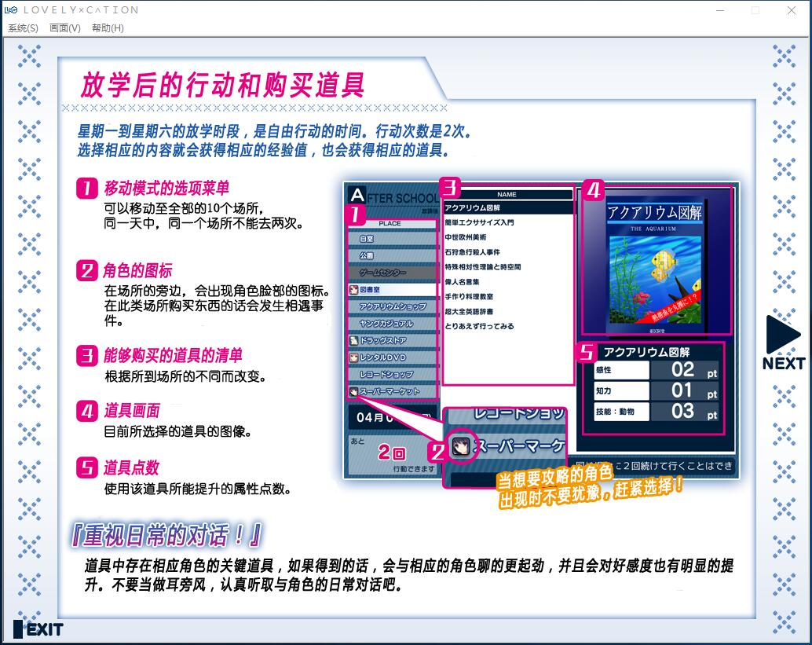The height and width of the screenshot is (645, 812).
Task: Click the 道具点数 heading
Action: (x=131, y=467)
